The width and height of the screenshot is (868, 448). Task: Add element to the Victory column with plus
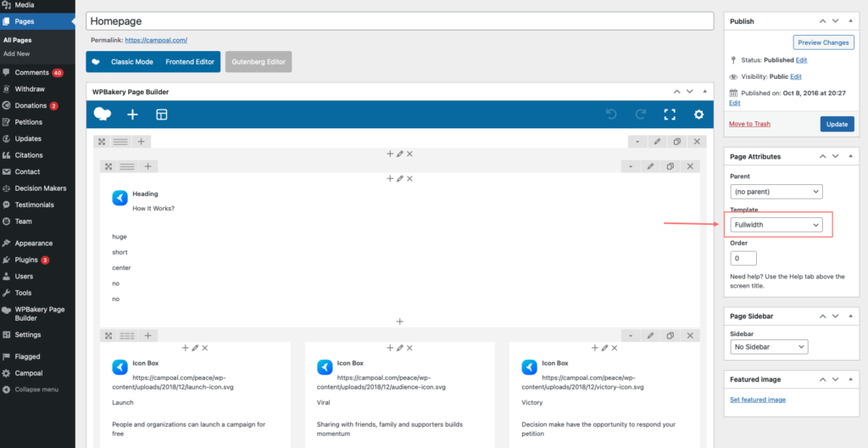coord(595,348)
